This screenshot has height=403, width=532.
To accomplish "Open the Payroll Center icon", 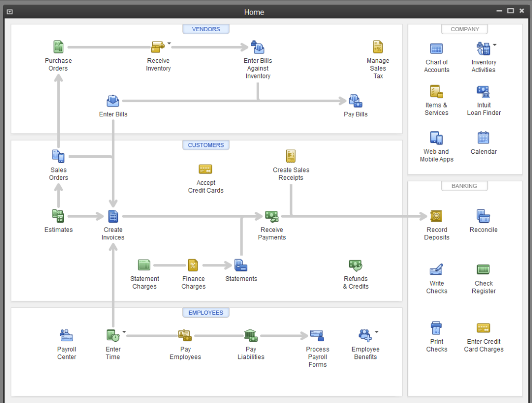I will click(66, 335).
